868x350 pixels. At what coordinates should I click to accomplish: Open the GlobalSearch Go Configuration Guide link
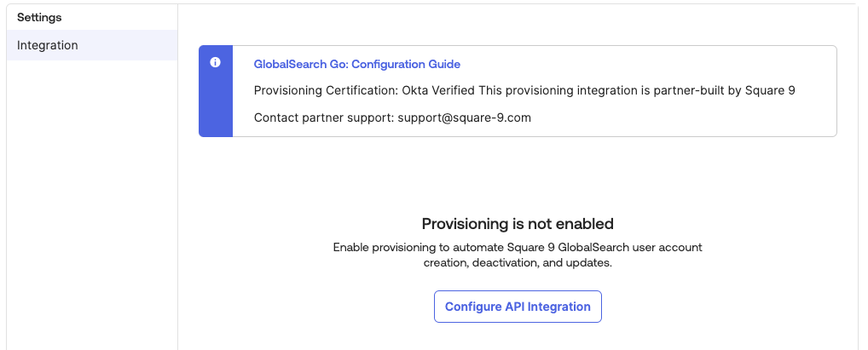click(x=356, y=64)
